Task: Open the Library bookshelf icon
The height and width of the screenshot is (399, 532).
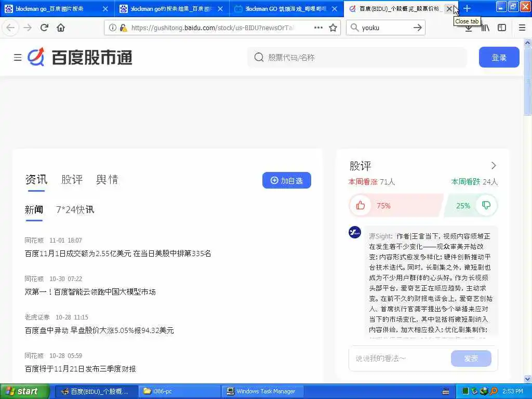Action: pos(485,28)
